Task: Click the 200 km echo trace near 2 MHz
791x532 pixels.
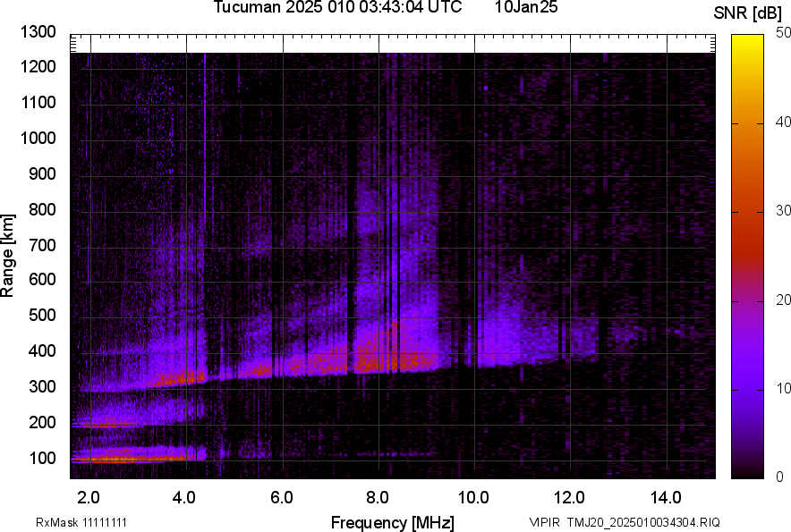Action: pos(103,425)
